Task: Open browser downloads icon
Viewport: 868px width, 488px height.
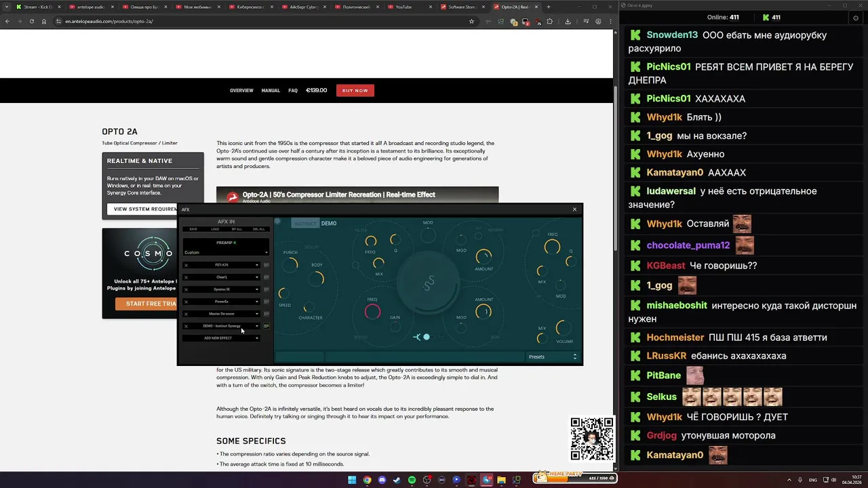Action: point(568,21)
